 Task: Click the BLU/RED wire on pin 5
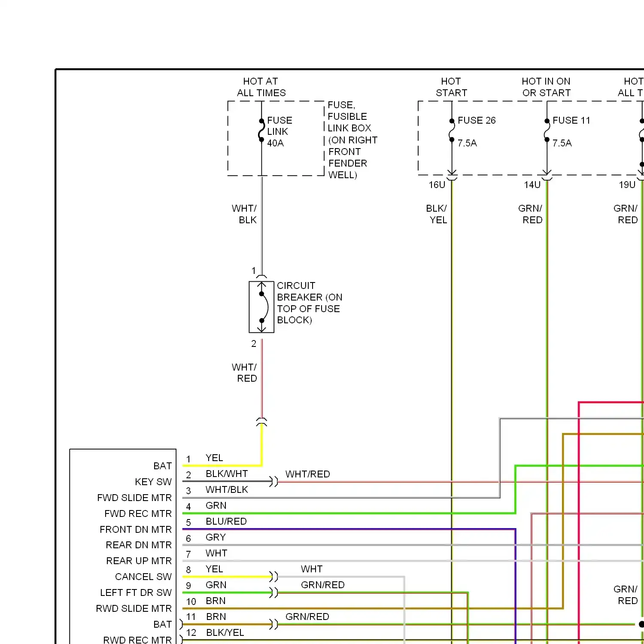(349, 529)
